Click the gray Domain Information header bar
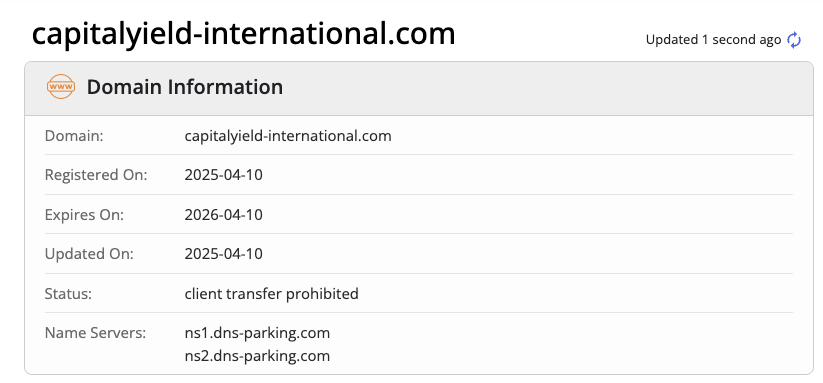 point(419,88)
